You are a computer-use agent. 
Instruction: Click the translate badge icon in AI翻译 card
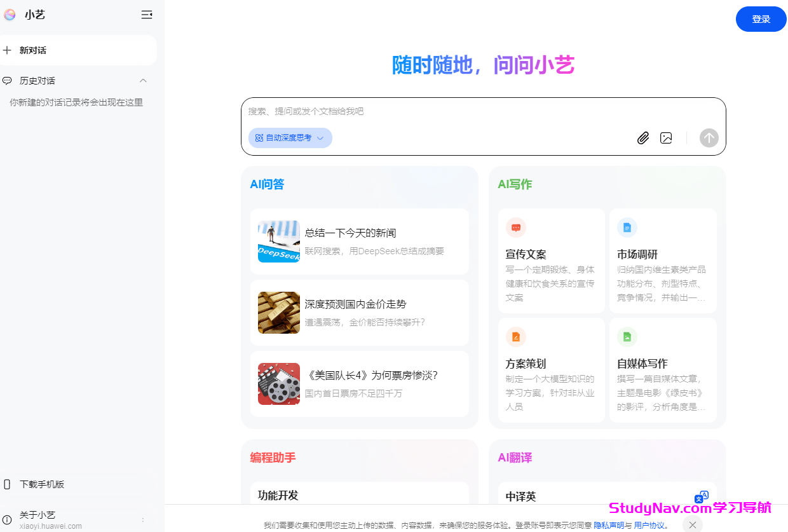[702, 496]
